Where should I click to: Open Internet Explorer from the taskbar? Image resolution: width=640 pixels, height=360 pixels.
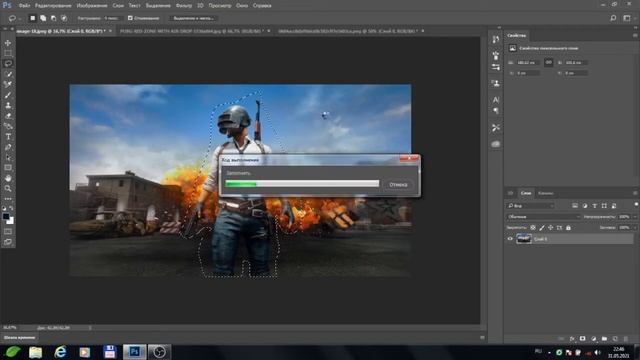tap(60, 352)
